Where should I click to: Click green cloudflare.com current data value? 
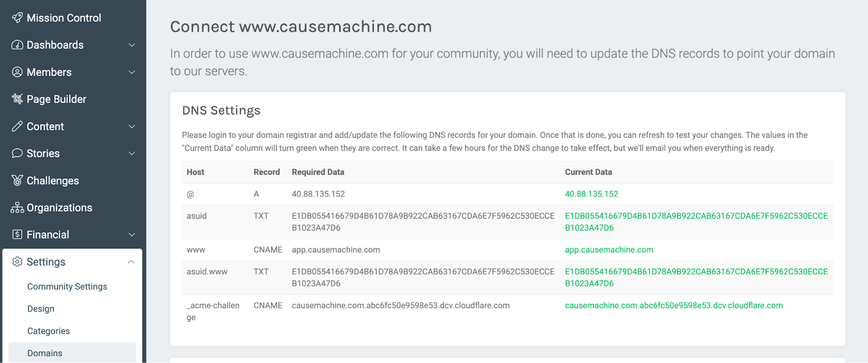click(x=674, y=305)
